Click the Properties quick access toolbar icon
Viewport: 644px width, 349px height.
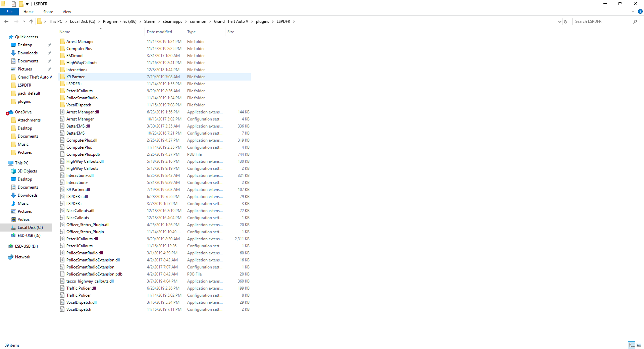point(14,4)
